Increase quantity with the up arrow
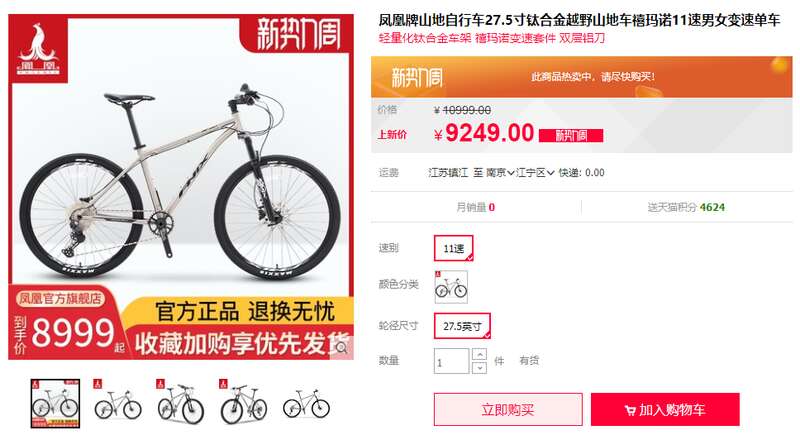The height and width of the screenshot is (440, 800). (479, 354)
